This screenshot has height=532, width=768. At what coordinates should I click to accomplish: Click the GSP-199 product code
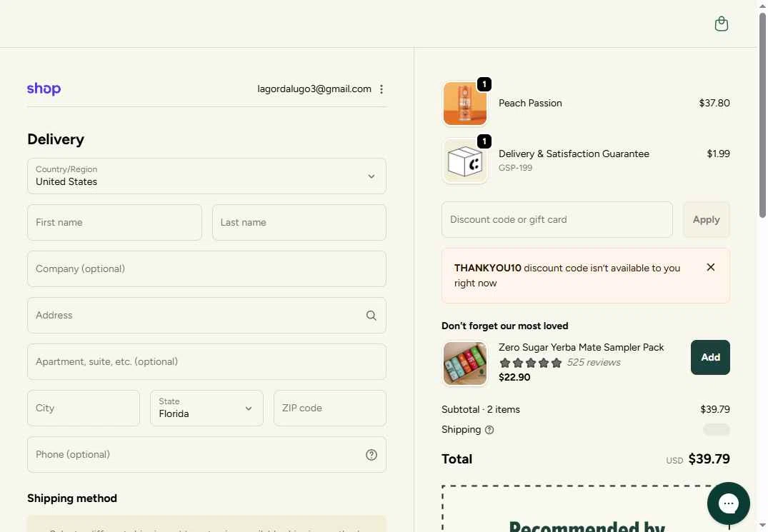tap(515, 168)
